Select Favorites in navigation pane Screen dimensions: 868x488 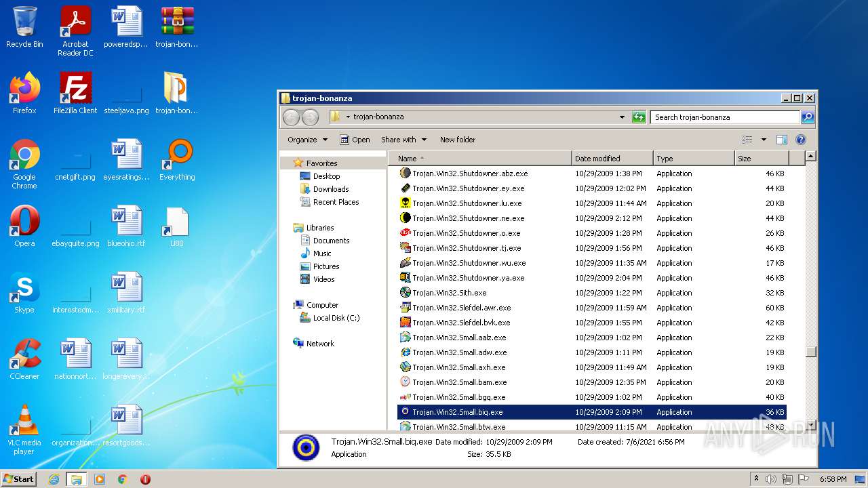click(321, 163)
